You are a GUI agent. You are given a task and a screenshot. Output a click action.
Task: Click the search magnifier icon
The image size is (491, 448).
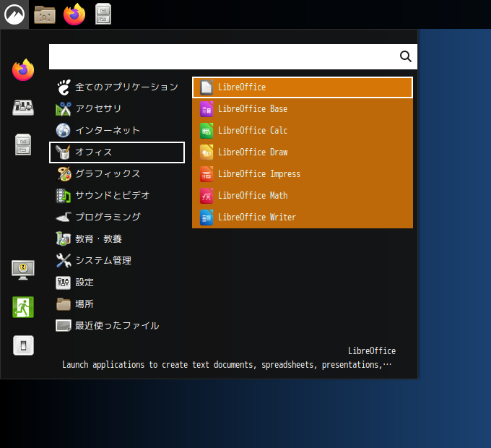pyautogui.click(x=406, y=56)
